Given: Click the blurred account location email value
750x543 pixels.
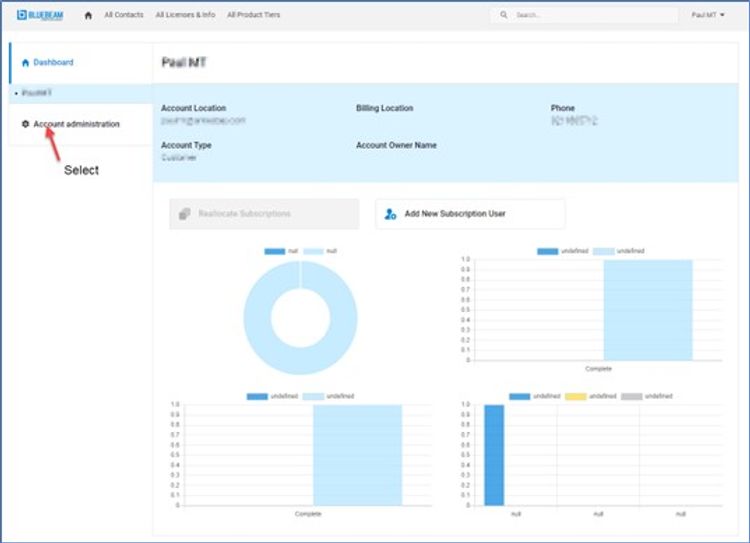Looking at the screenshot, I should 203,121.
